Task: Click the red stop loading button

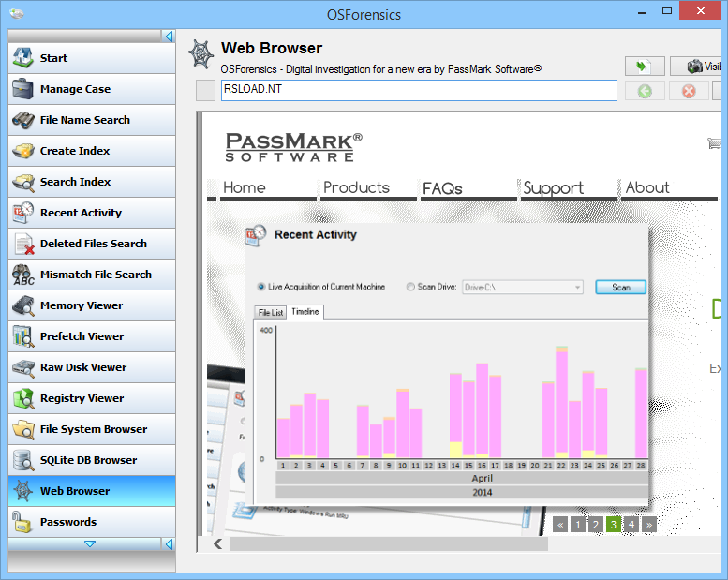Action: point(689,91)
